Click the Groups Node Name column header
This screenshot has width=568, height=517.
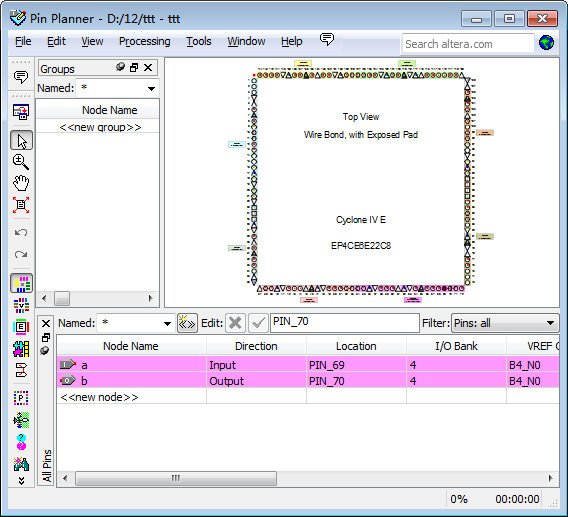[x=109, y=110]
